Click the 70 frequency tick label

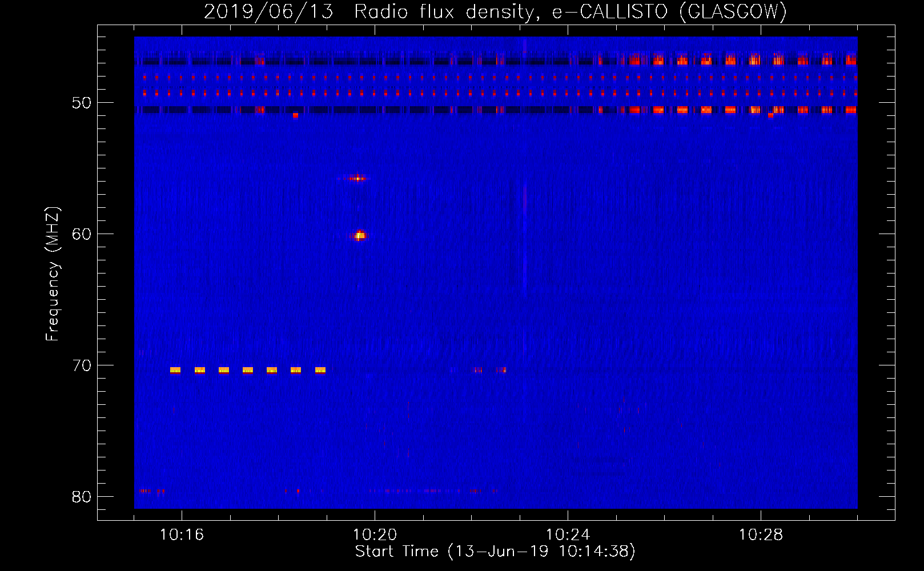coord(82,365)
